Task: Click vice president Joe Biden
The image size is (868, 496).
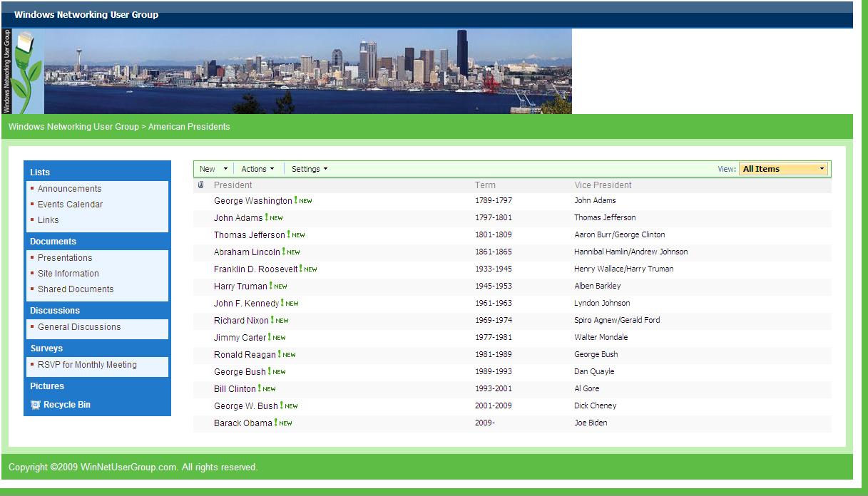Action: (591, 423)
